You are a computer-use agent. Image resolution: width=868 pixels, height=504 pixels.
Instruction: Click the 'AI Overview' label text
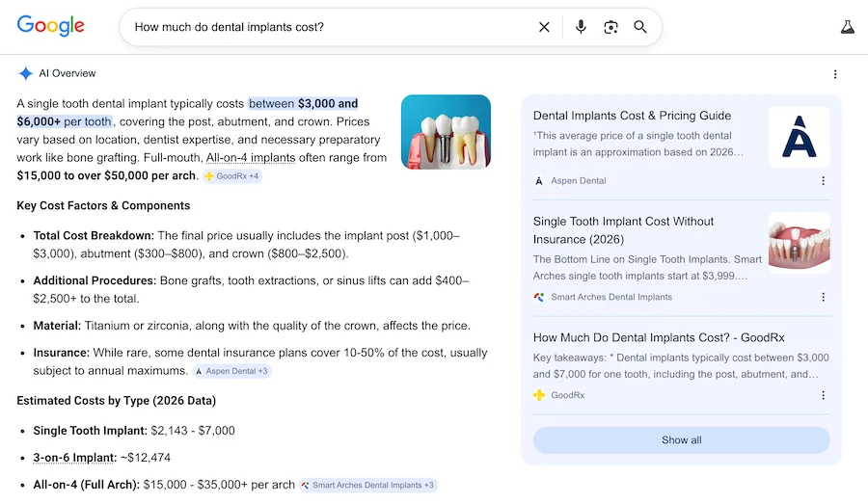tap(67, 73)
